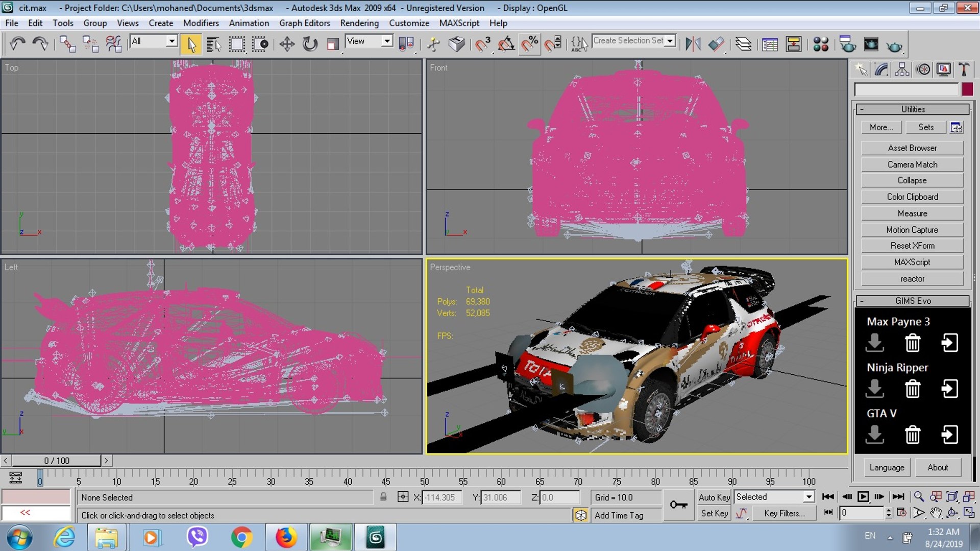980x551 pixels.
Task: Open the Modifiers menu
Action: pos(201,23)
